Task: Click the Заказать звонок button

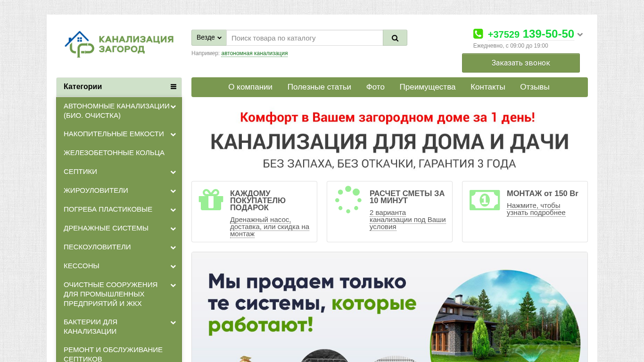Action: coord(521,63)
